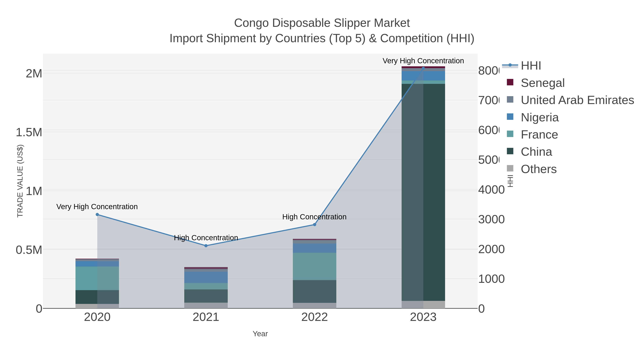This screenshot has height=362, width=644.
Task: Click the 2020 x-axis label
Action: pos(97,317)
